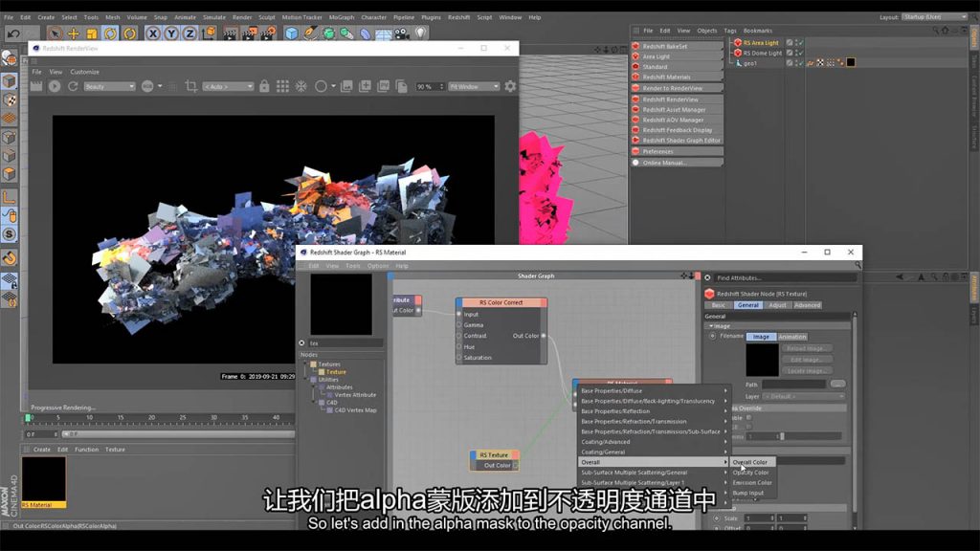980x551 pixels.
Task: Switch to the Adjust tab in shader attributes
Action: pyautogui.click(x=777, y=305)
